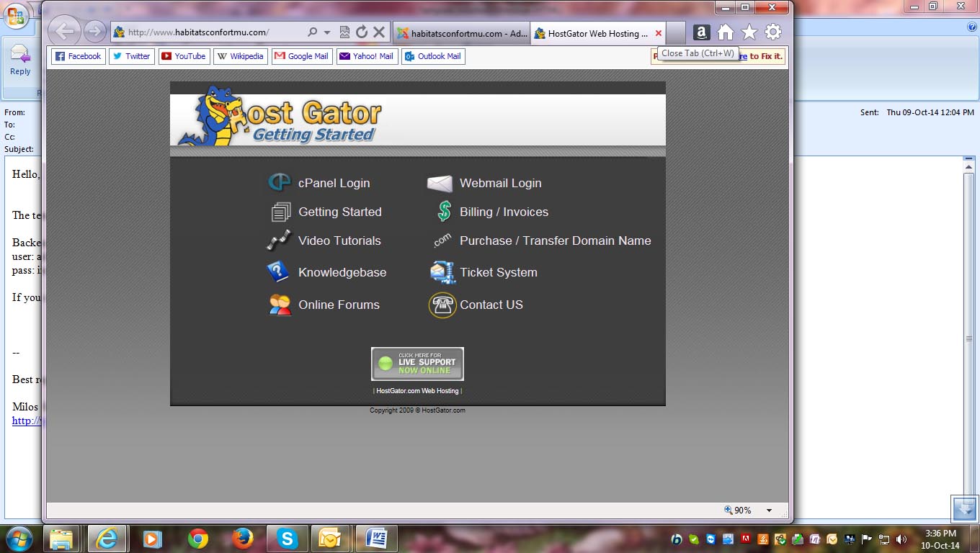Close the HostGator Web Hosting tab
The width and height of the screenshot is (980, 553).
point(658,33)
